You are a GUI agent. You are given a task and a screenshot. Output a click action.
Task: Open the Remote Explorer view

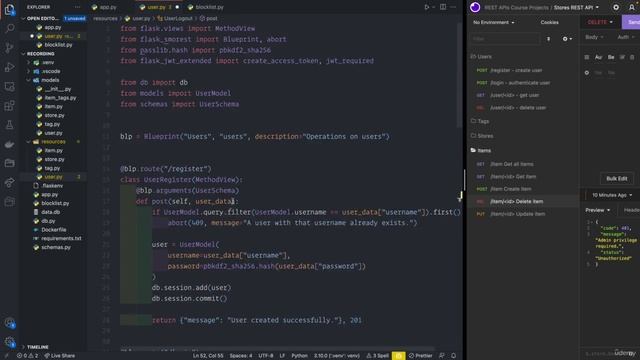pos(9,86)
